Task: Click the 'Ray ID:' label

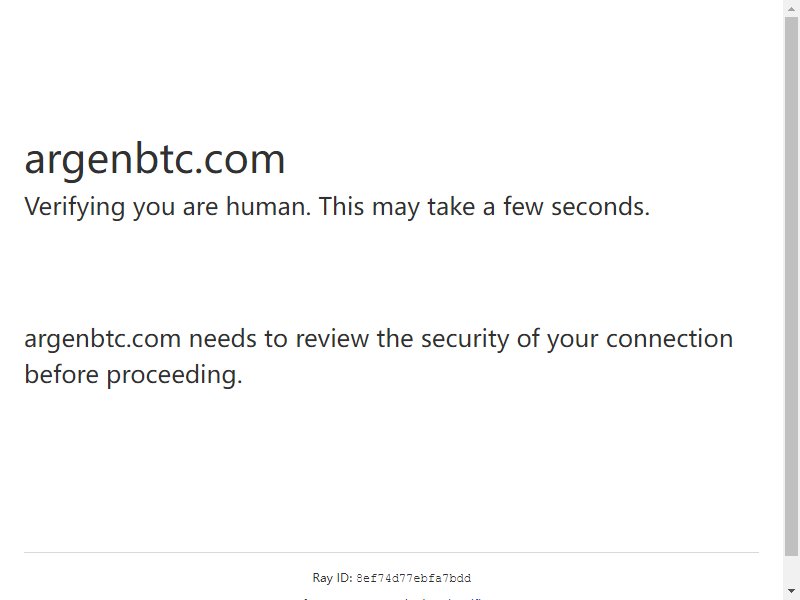Action: pyautogui.click(x=332, y=578)
